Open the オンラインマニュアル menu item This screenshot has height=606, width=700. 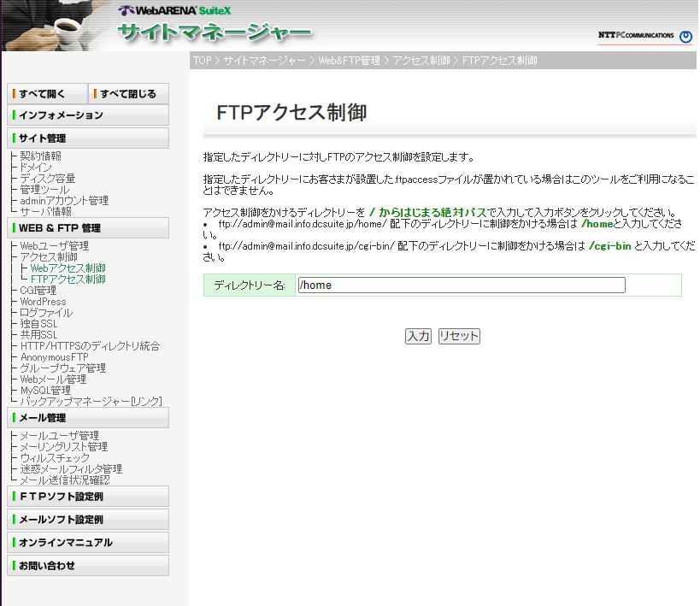tap(88, 543)
